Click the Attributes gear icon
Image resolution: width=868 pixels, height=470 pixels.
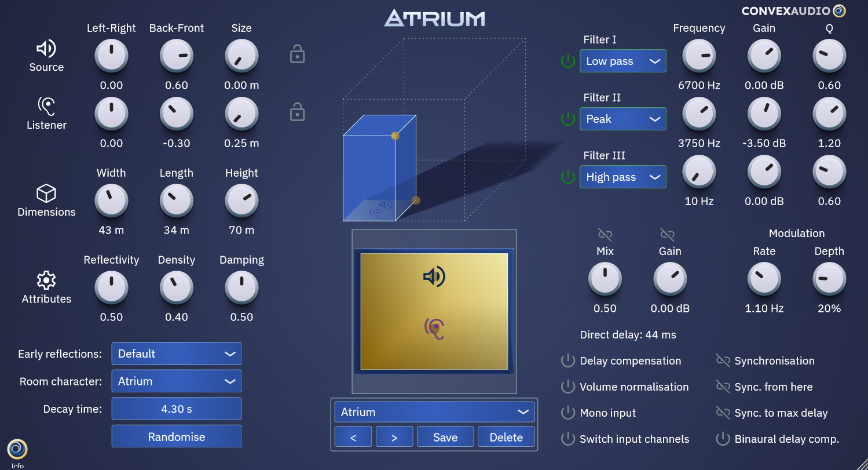click(x=46, y=280)
